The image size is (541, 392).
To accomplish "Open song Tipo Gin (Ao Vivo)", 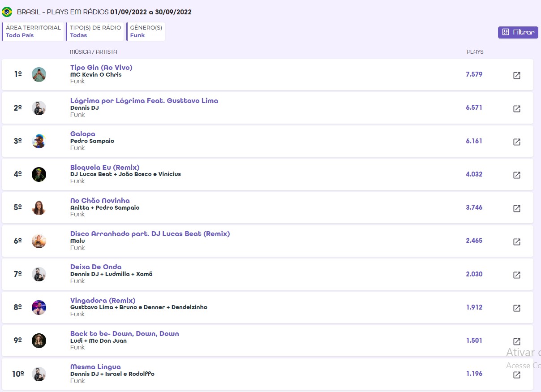I will [101, 68].
